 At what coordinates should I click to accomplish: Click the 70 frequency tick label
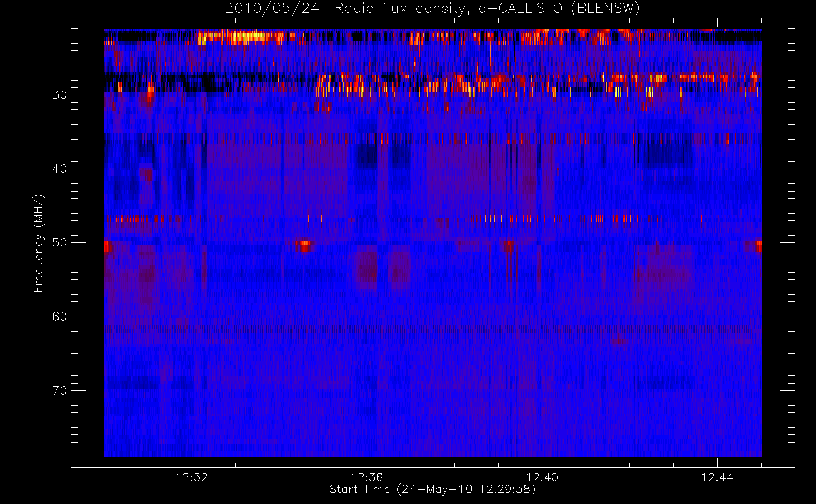[60, 391]
